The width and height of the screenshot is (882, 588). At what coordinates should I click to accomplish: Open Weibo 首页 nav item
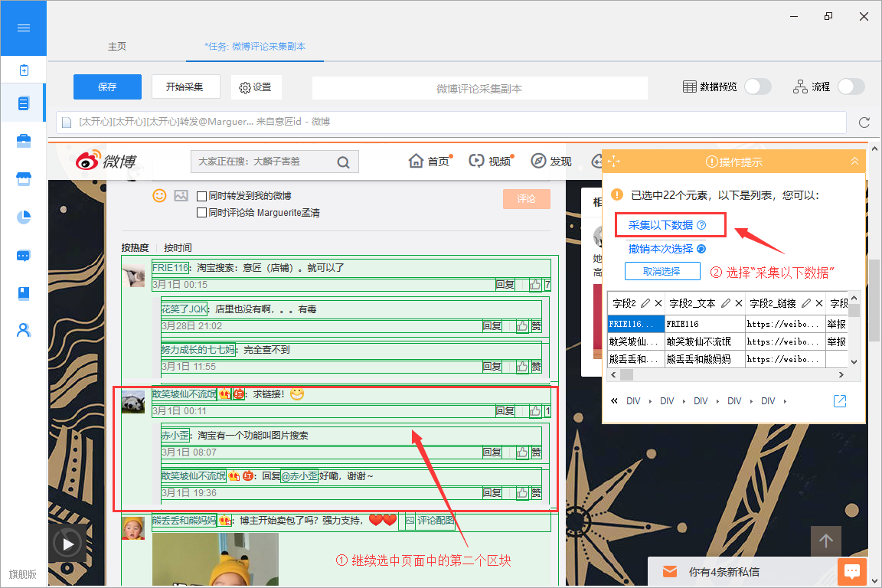coord(430,161)
